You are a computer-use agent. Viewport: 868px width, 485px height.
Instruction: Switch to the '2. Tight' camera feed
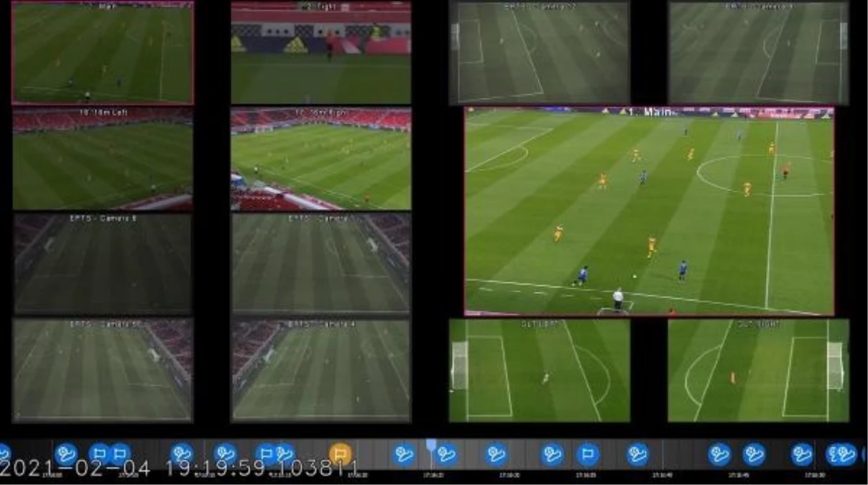pos(320,52)
